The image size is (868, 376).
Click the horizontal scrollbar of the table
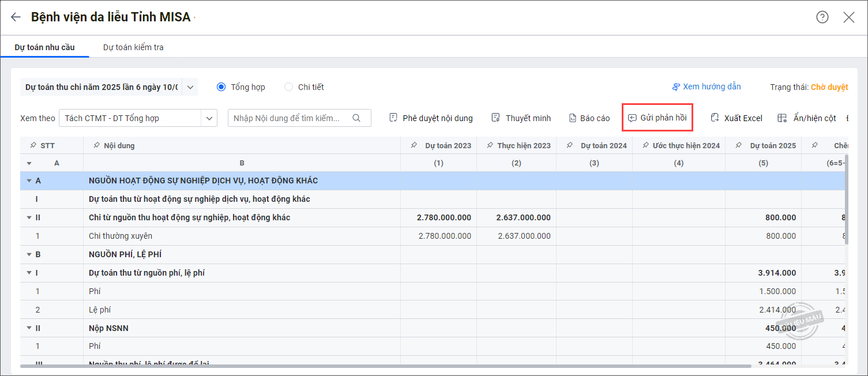[x=385, y=366]
